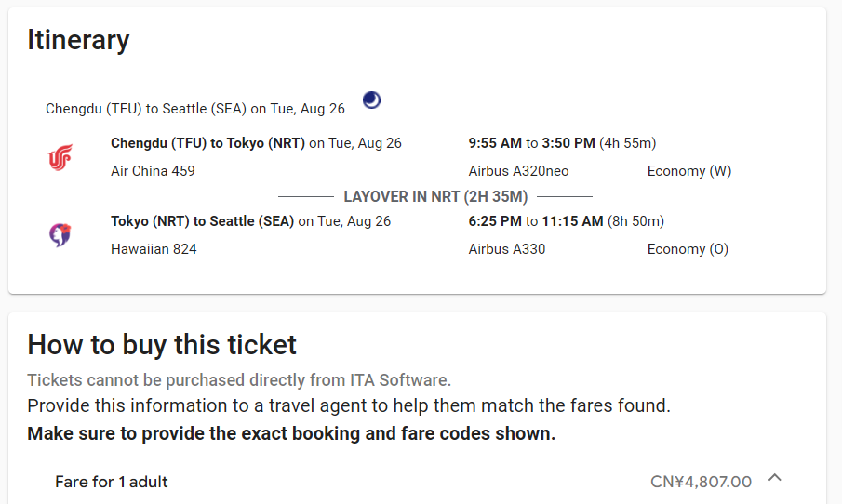Click the Airbus A330 aircraft text
842x504 pixels.
[506, 249]
